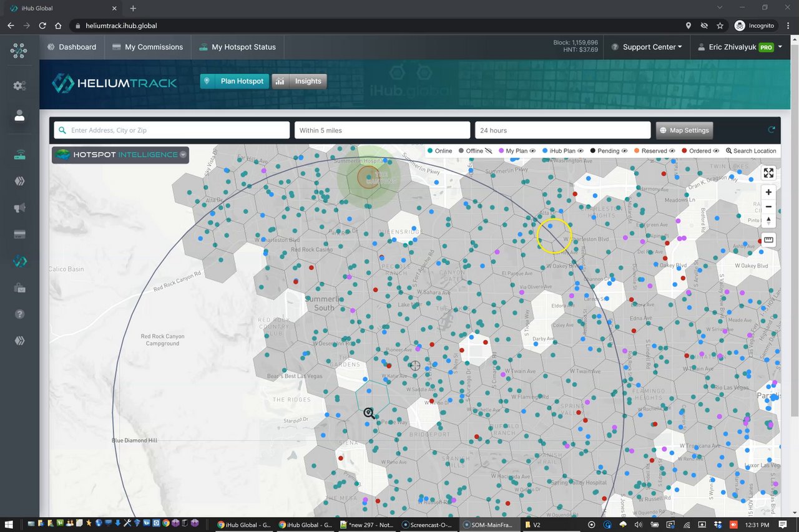
Task: Click the user profile icon in sidebar
Action: [x=19, y=115]
